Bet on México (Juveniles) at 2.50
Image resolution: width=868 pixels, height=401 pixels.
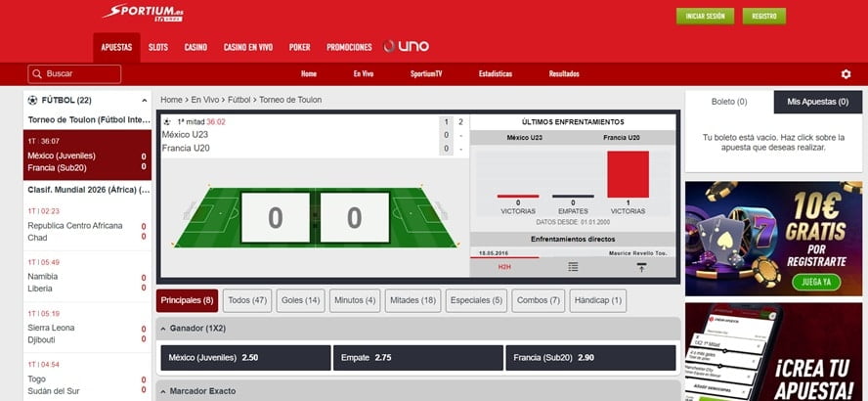tap(245, 358)
